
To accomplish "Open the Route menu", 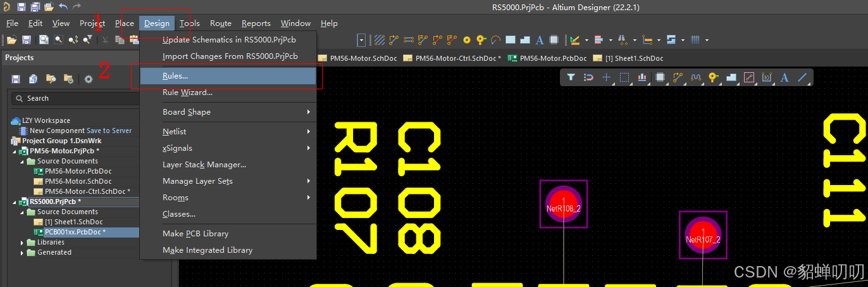I will (221, 23).
